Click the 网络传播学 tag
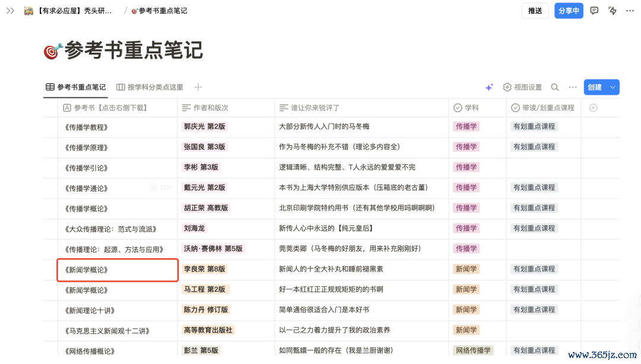641x364 pixels. pos(473,350)
